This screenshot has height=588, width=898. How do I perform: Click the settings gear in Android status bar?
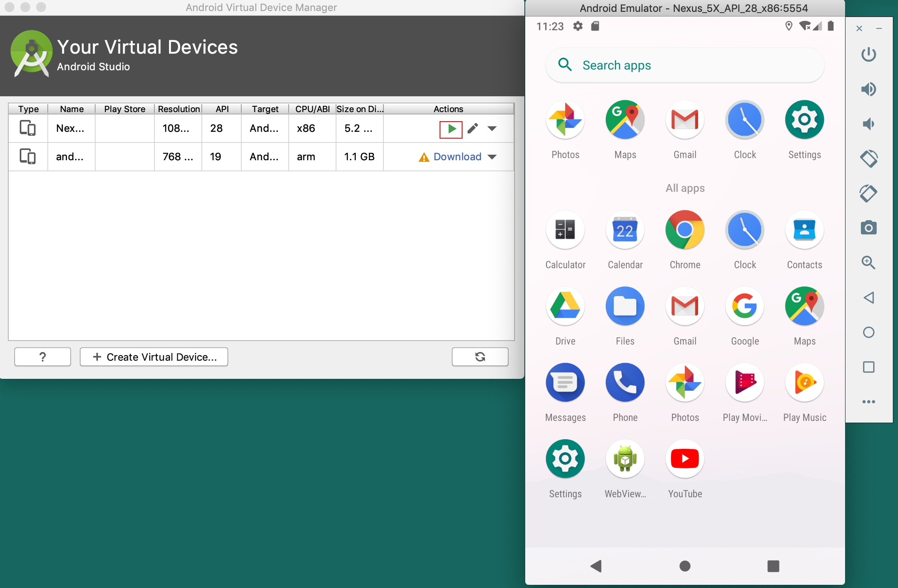click(578, 26)
